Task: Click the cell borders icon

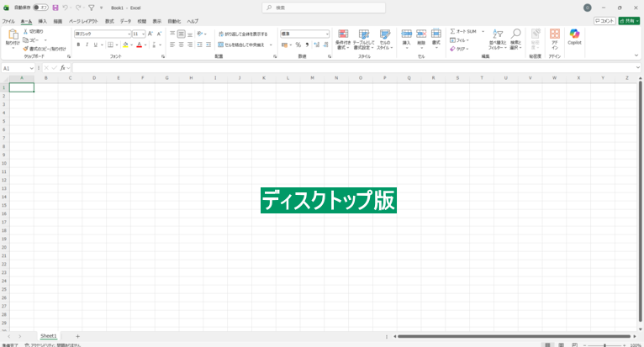Action: (x=110, y=45)
